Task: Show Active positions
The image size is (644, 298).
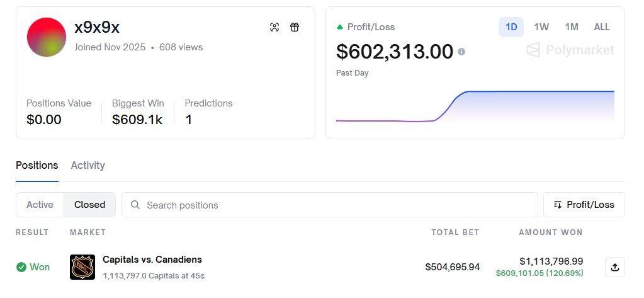Action: (40, 205)
